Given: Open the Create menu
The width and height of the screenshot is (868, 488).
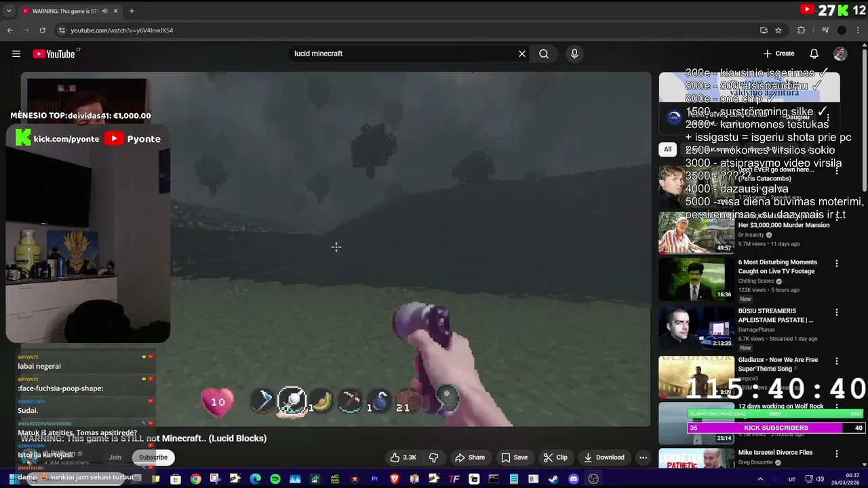Looking at the screenshot, I should tap(778, 54).
